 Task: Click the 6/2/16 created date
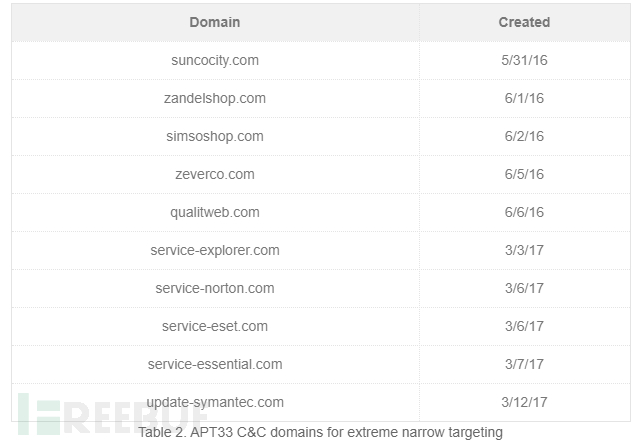[x=524, y=136]
